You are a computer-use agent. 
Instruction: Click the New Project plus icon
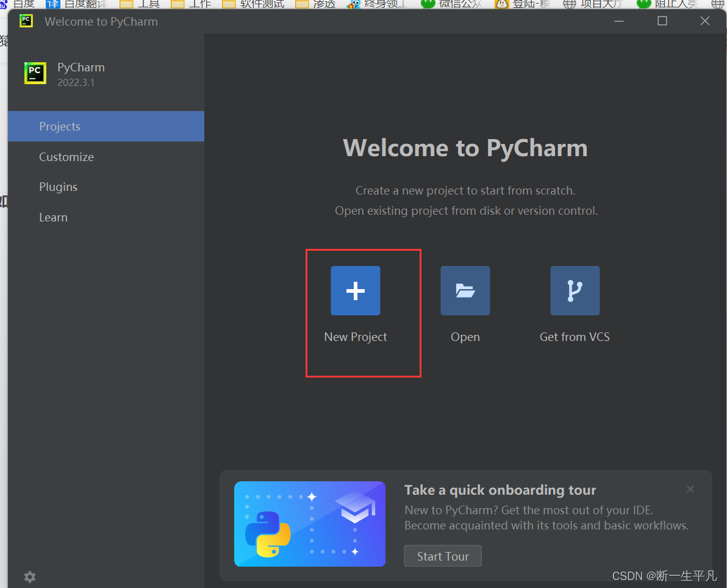click(x=355, y=291)
